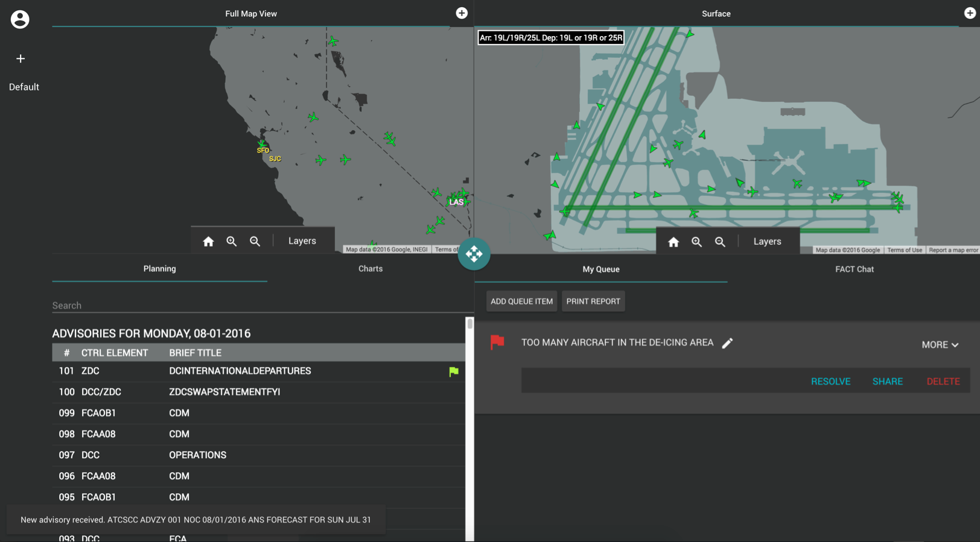The height and width of the screenshot is (542, 980).
Task: Zoom in on the Full Map View
Action: [x=232, y=241]
